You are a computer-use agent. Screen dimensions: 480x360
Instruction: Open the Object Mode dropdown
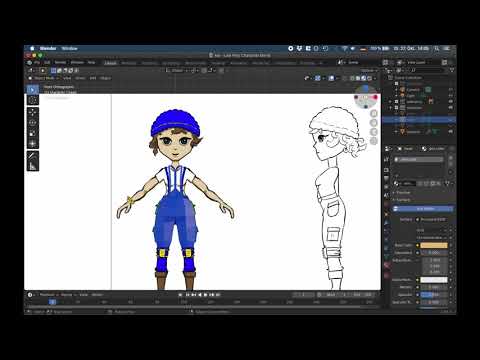[44, 78]
